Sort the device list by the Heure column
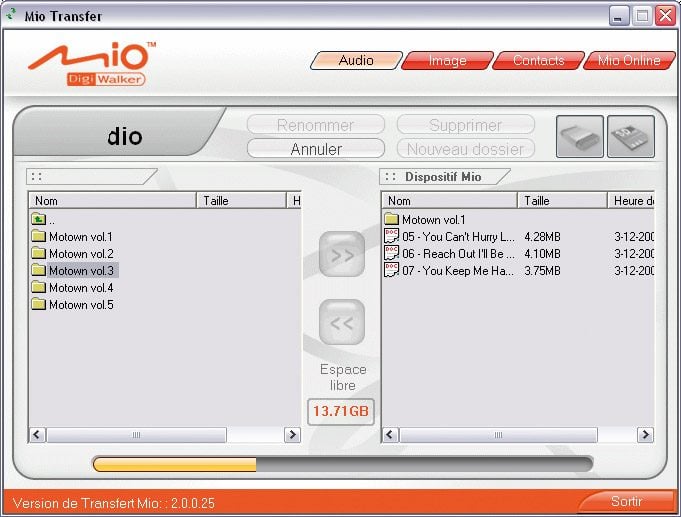681x517 pixels. click(631, 201)
